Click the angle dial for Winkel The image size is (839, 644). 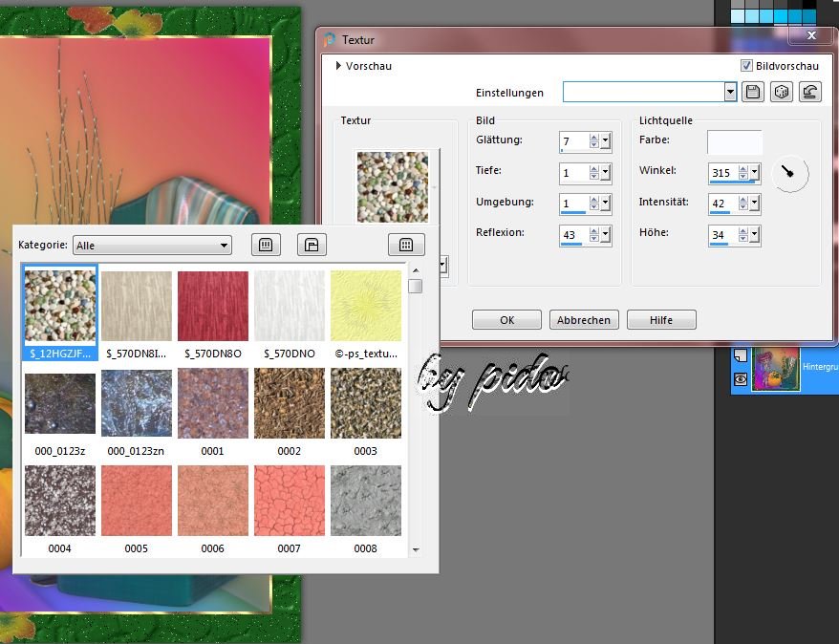[790, 173]
